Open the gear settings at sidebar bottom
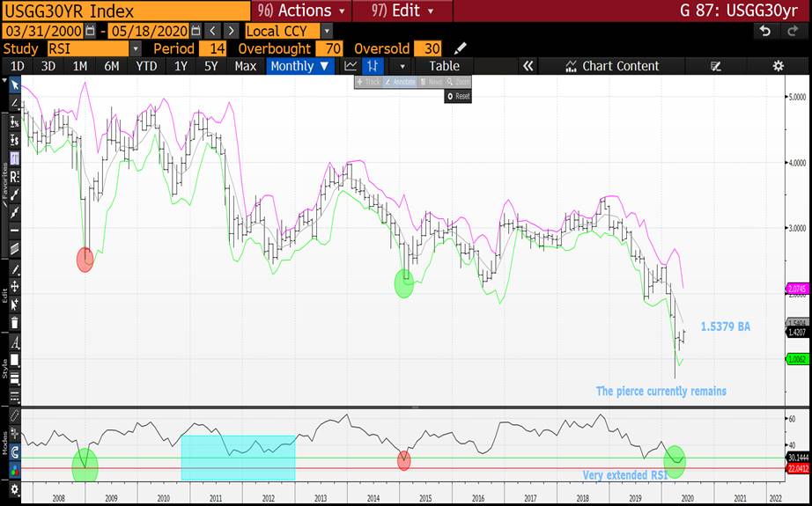 14,489
